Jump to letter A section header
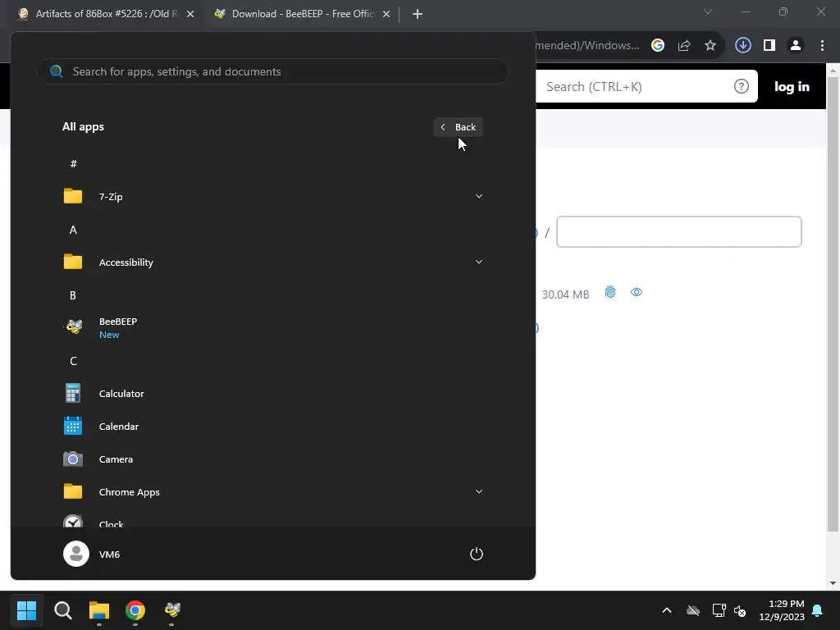The height and width of the screenshot is (630, 840). [x=73, y=230]
